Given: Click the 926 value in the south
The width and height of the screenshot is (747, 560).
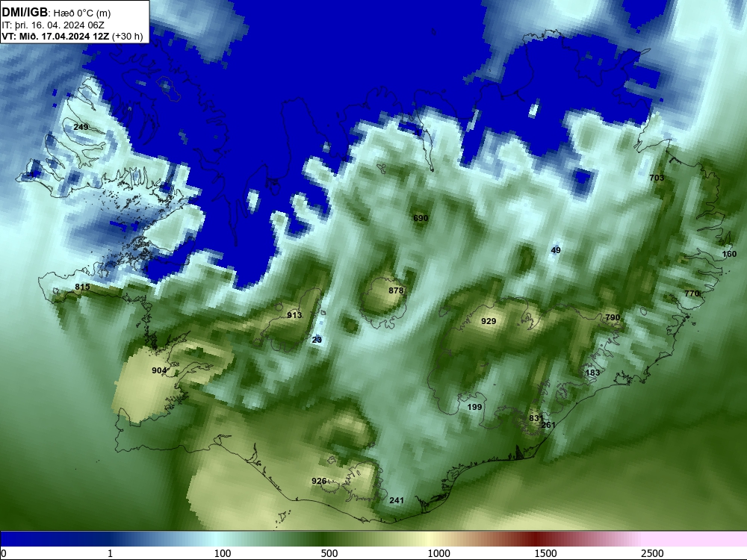Looking at the screenshot, I should pos(319,481).
